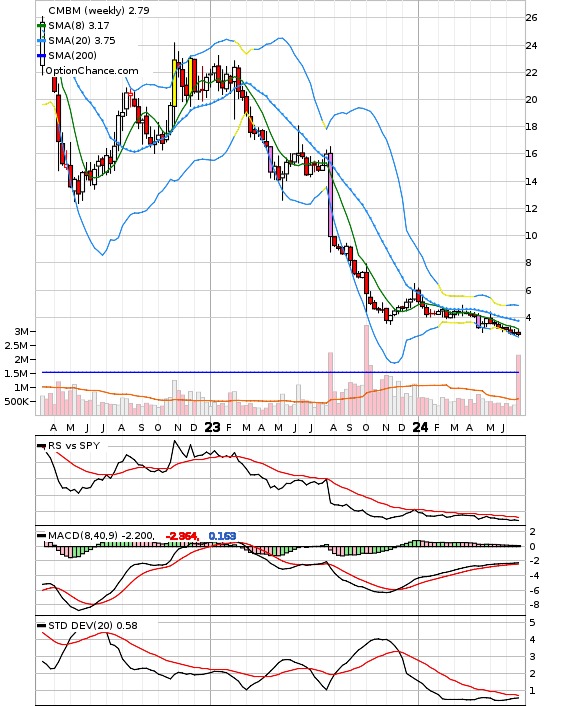Click the large pink August gap-down candle
The height and width of the screenshot is (706, 566).
[x=331, y=195]
